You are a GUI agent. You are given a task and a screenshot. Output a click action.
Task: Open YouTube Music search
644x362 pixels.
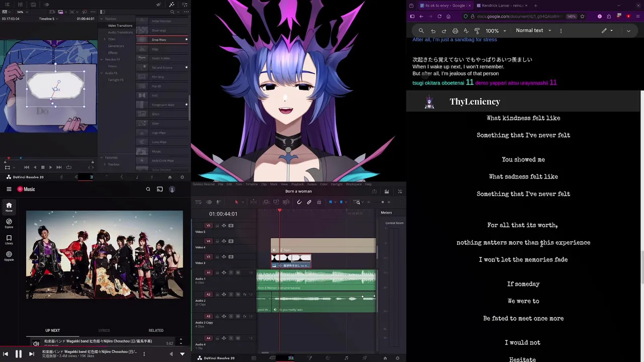tap(148, 189)
